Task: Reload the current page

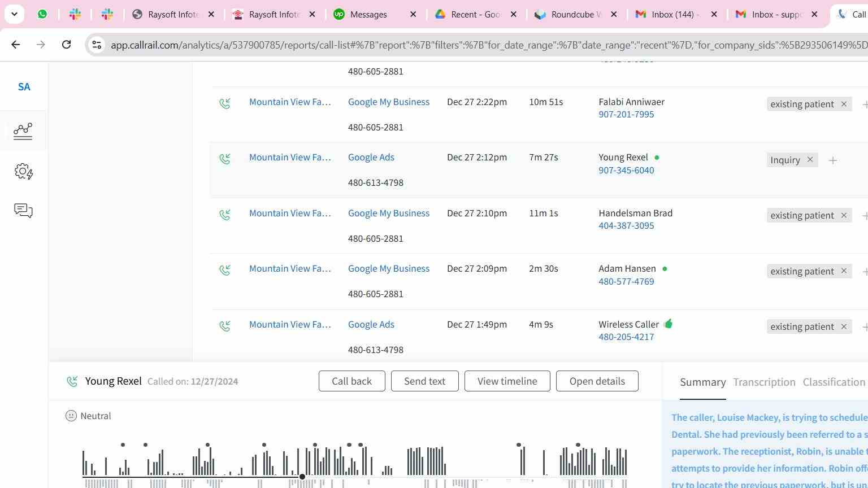Action: point(66,45)
